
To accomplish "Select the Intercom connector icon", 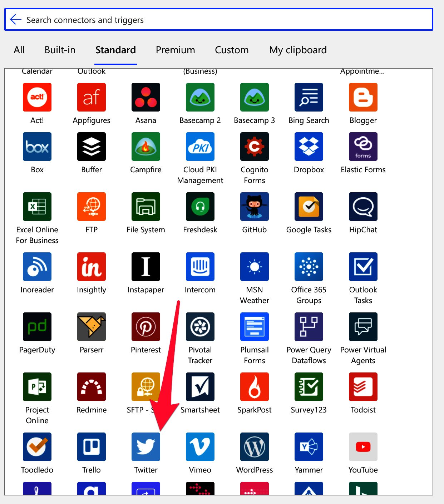I will [200, 267].
